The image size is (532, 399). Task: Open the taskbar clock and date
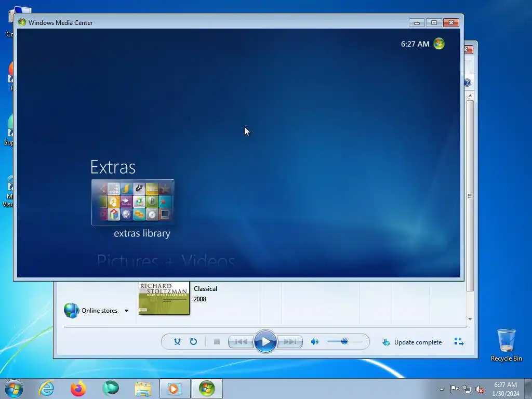(506, 389)
